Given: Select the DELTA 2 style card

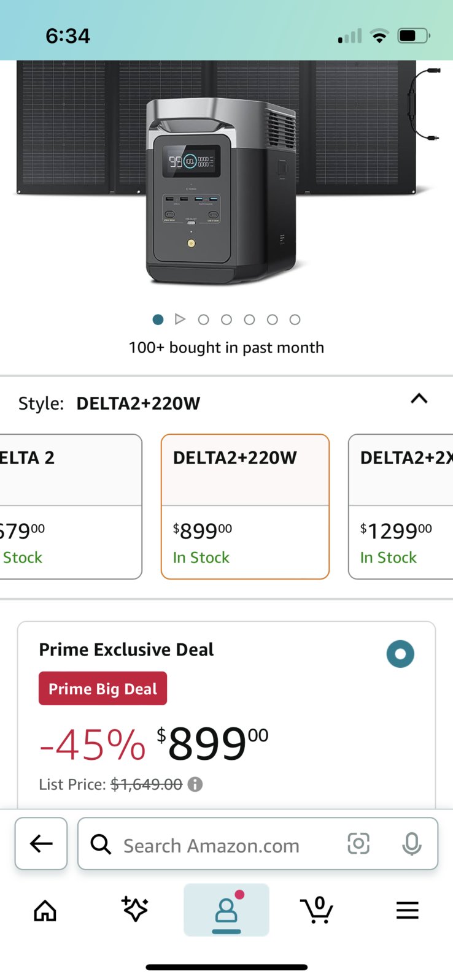Looking at the screenshot, I should pos(71,507).
